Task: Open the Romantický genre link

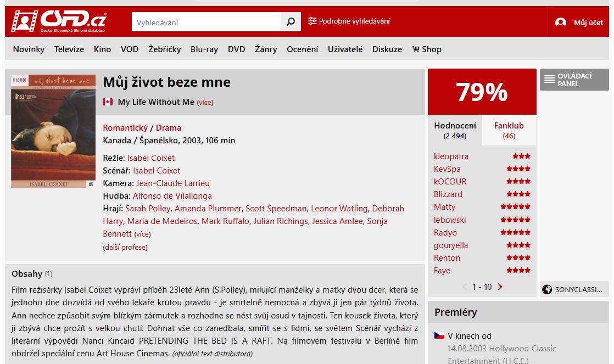Action: tap(125, 128)
